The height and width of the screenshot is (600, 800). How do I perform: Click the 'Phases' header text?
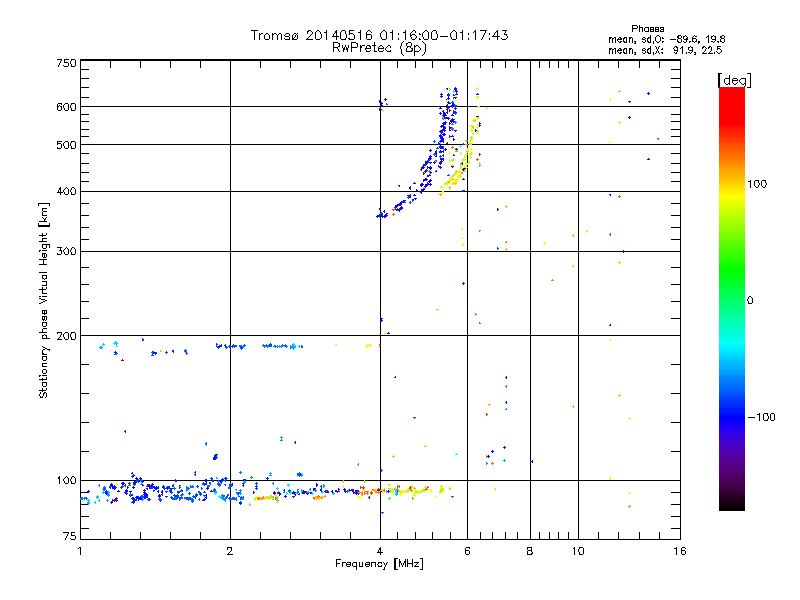click(x=647, y=29)
